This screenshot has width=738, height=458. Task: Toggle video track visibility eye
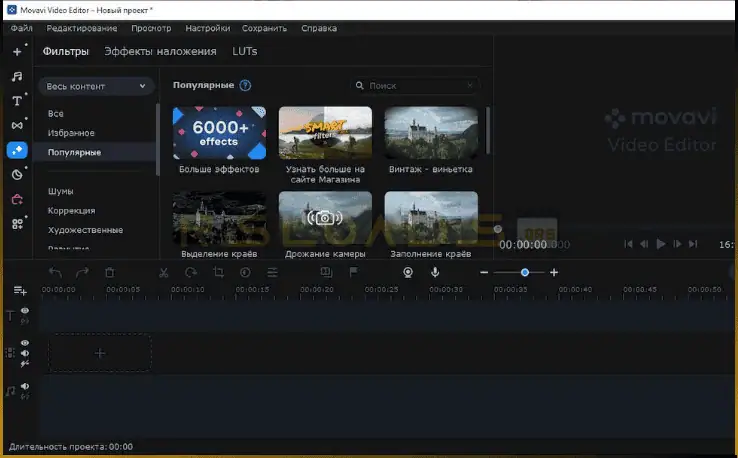tap(25, 343)
